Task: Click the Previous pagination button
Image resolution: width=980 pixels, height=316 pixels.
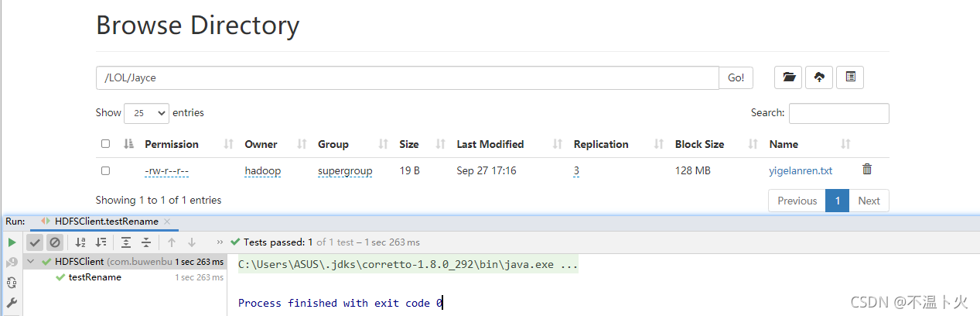Action: point(797,201)
